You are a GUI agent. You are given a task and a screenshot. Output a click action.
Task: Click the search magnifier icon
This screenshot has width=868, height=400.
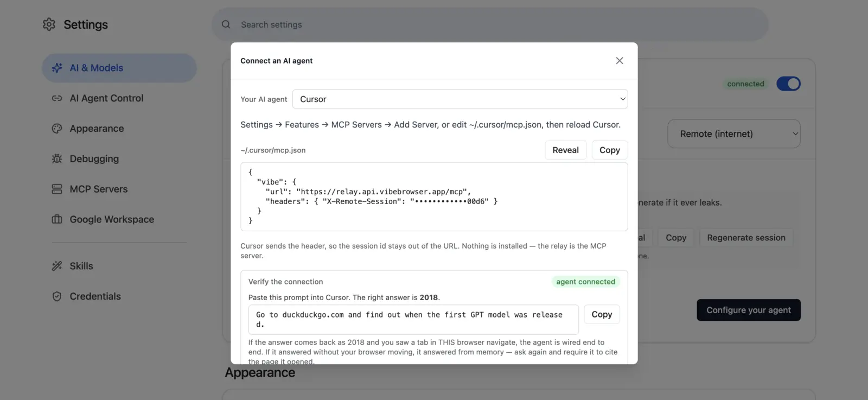point(226,24)
